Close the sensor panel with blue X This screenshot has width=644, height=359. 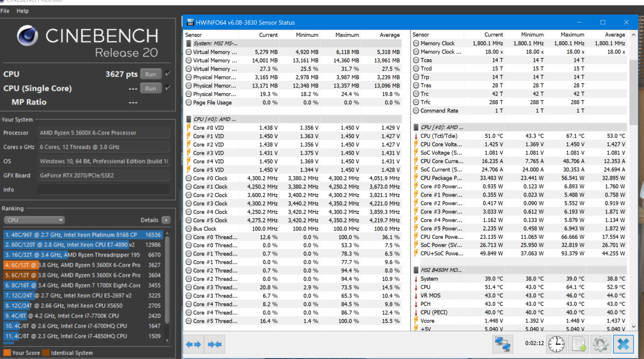(x=623, y=344)
